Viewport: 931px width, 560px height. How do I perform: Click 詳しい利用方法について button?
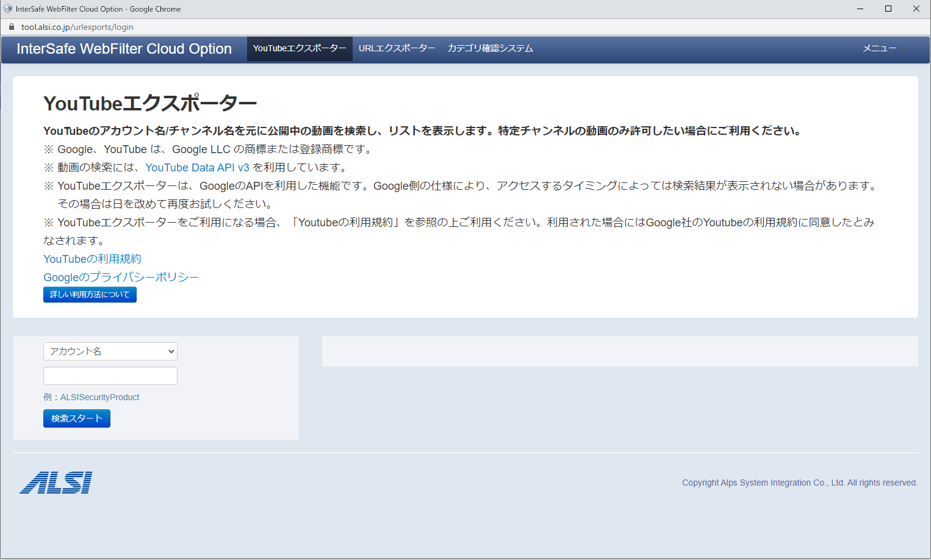tap(90, 295)
